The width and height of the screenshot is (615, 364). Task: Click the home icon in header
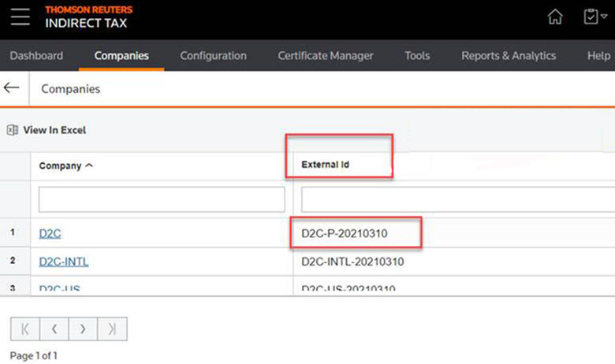click(x=555, y=17)
